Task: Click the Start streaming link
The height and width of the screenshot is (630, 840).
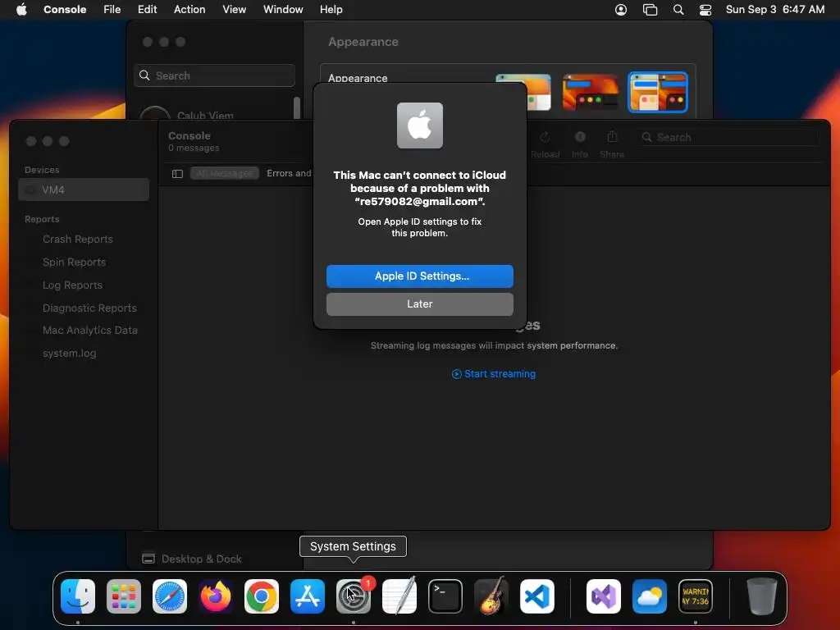Action: pos(493,374)
